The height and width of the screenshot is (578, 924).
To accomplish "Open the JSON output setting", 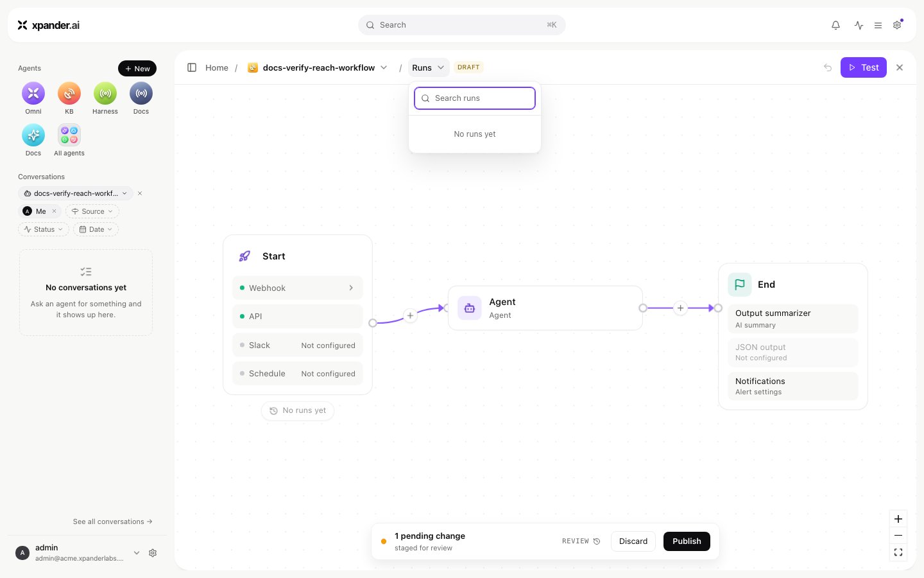I will 793,352.
